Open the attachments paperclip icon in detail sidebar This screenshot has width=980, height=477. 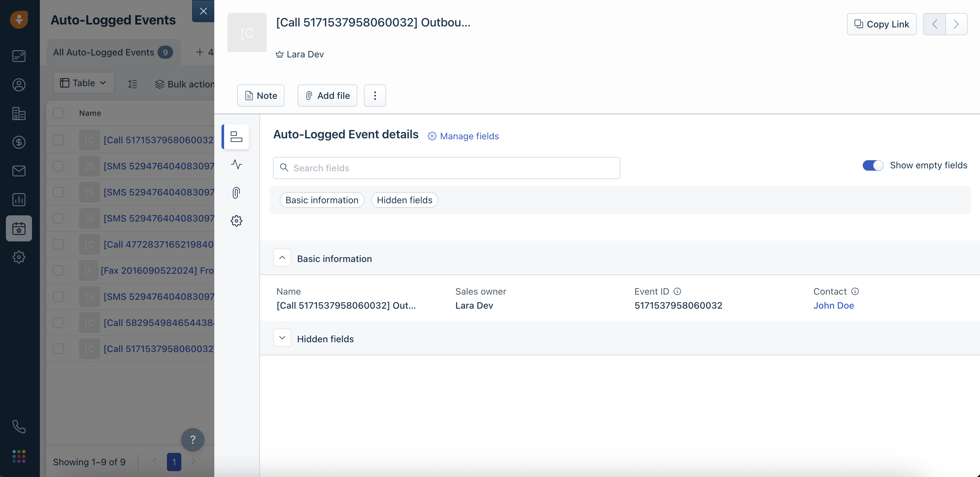[236, 193]
